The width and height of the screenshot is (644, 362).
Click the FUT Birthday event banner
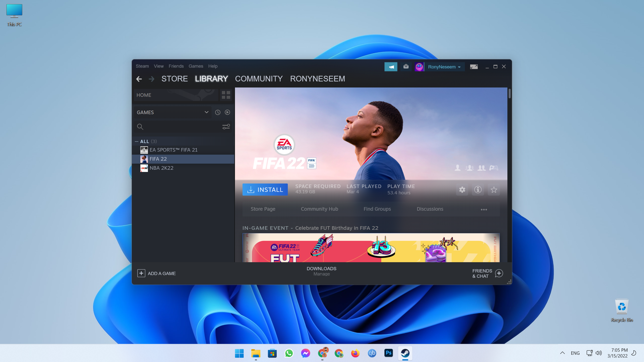tap(371, 248)
